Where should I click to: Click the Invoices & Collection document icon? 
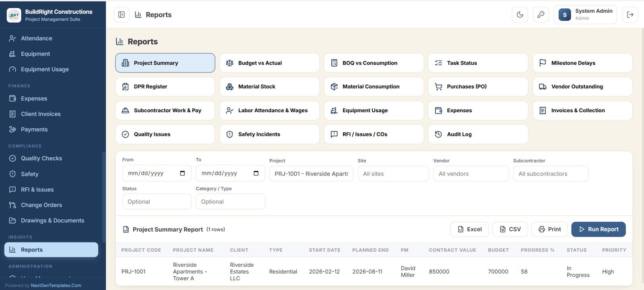click(543, 111)
